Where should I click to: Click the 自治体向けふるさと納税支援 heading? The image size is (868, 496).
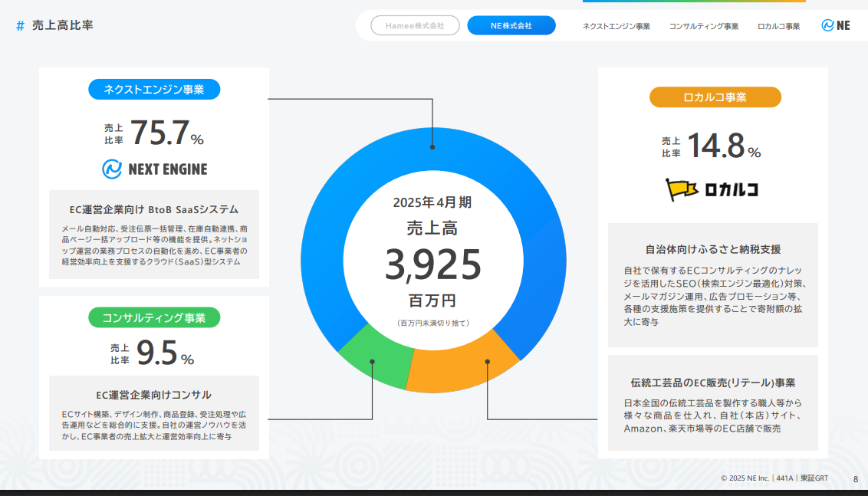713,250
